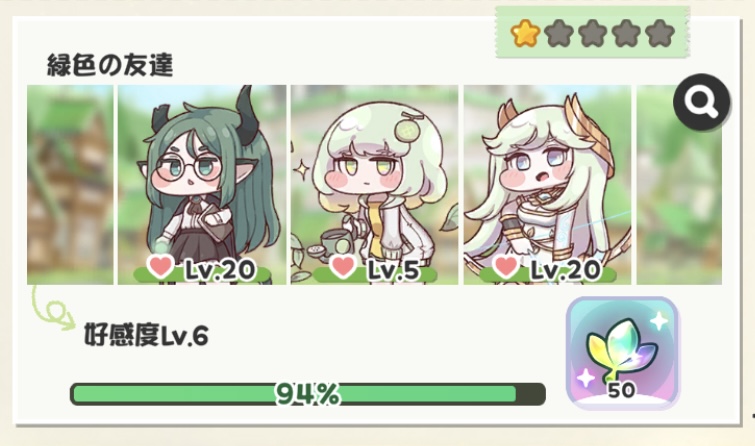Viewport: 755px width, 446px height.
Task: Click the third gray star
Action: (592, 33)
